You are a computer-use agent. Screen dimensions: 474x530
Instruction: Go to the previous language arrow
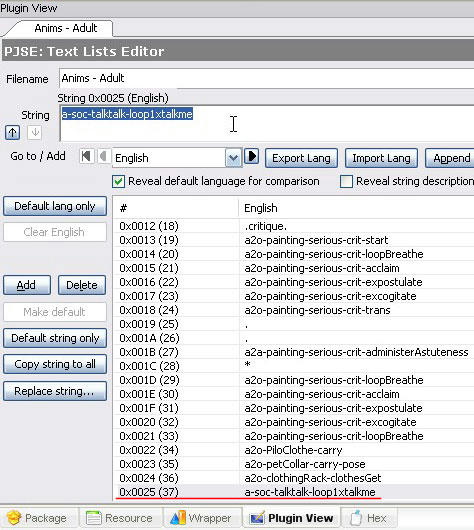click(x=103, y=156)
